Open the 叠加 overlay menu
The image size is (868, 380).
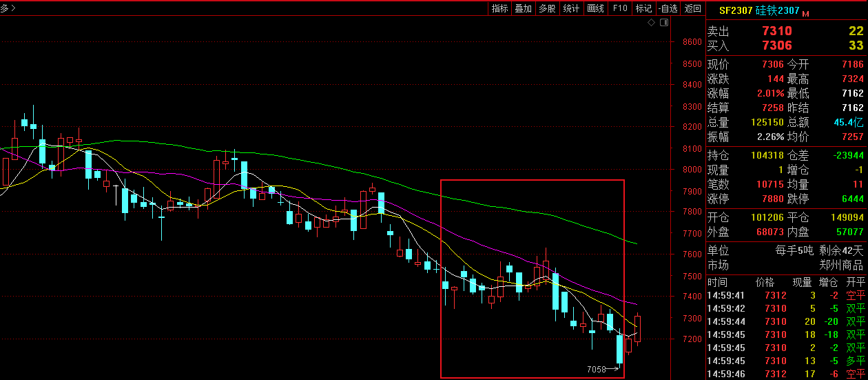pyautogui.click(x=523, y=8)
